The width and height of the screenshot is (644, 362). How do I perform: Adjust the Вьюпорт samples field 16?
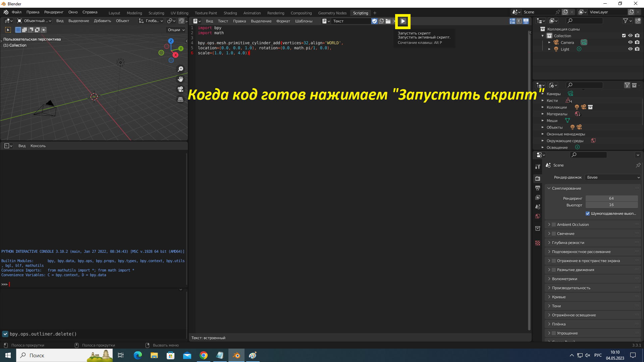point(611,205)
